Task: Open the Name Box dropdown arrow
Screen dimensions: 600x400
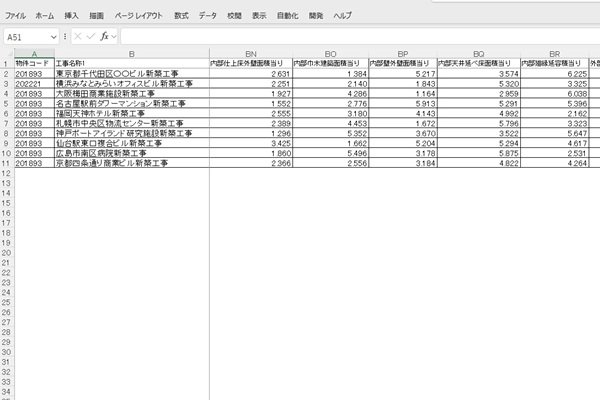Action: 54,36
